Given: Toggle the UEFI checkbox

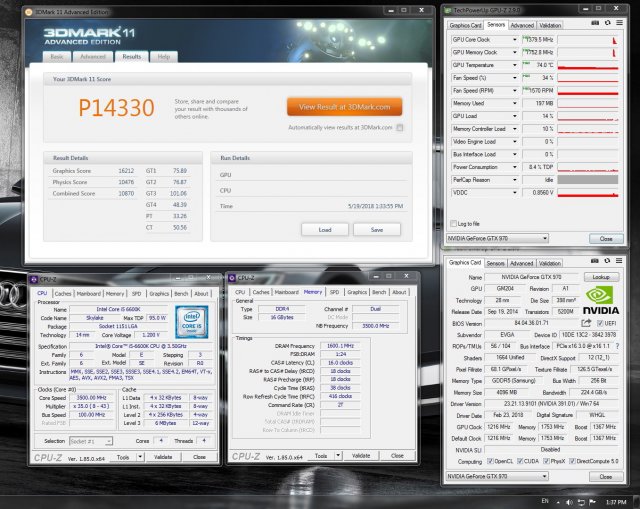Looking at the screenshot, I should point(598,321).
